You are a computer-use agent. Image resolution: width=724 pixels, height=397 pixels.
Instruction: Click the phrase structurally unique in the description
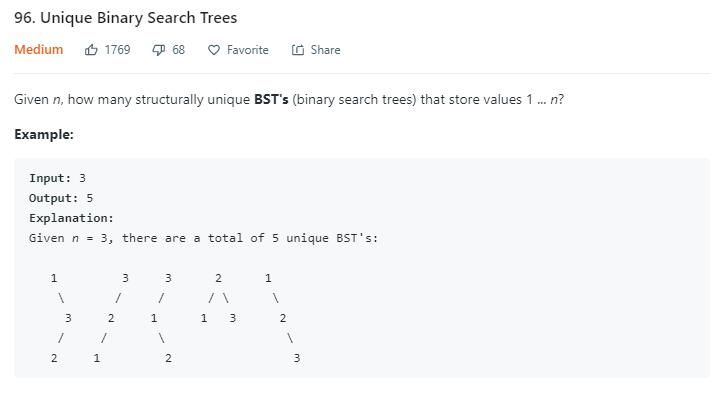[x=193, y=100]
